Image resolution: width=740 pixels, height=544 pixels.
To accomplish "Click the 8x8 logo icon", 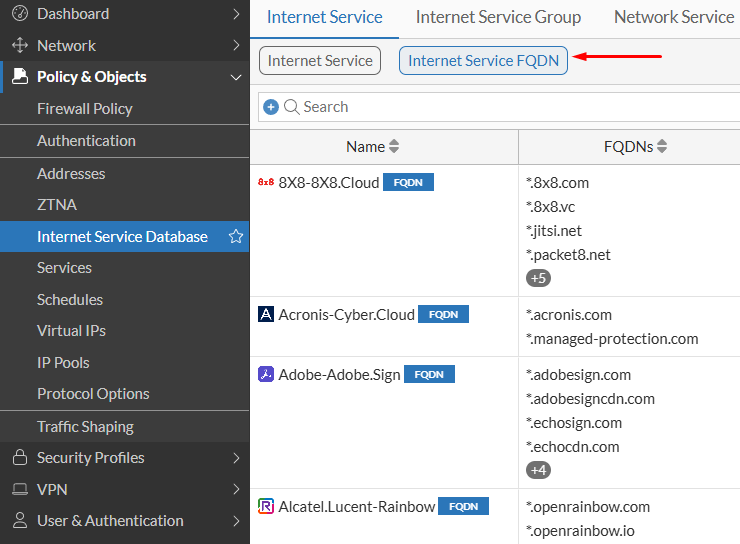I will (x=266, y=182).
